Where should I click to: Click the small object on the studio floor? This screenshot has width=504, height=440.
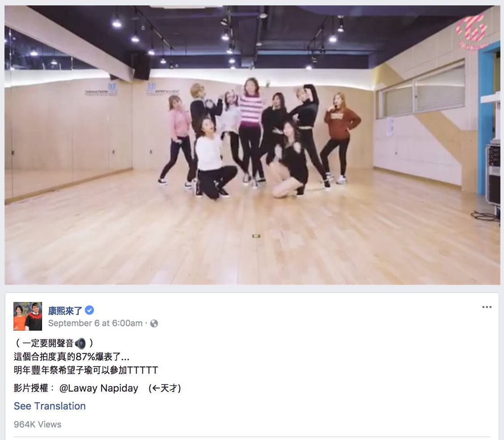tap(256, 236)
